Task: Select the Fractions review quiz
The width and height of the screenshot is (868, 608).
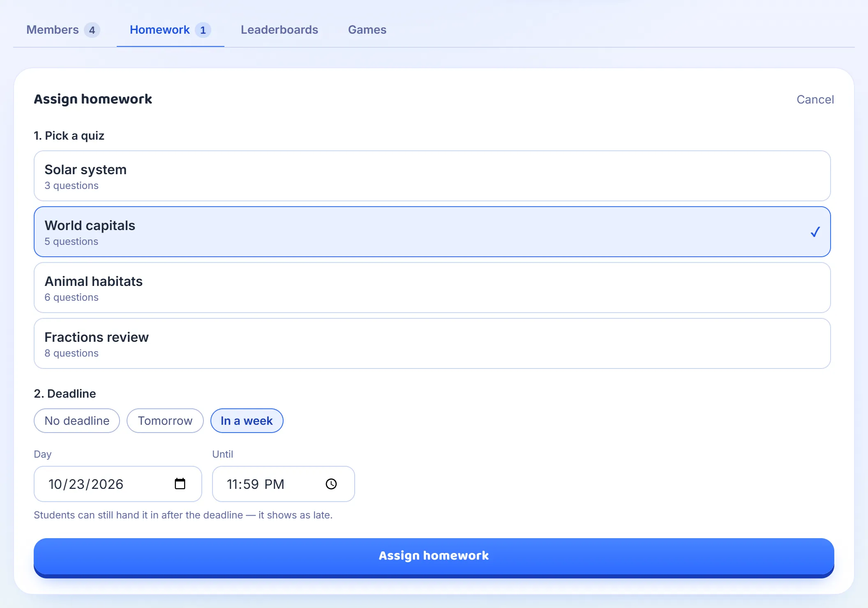Action: (432, 343)
